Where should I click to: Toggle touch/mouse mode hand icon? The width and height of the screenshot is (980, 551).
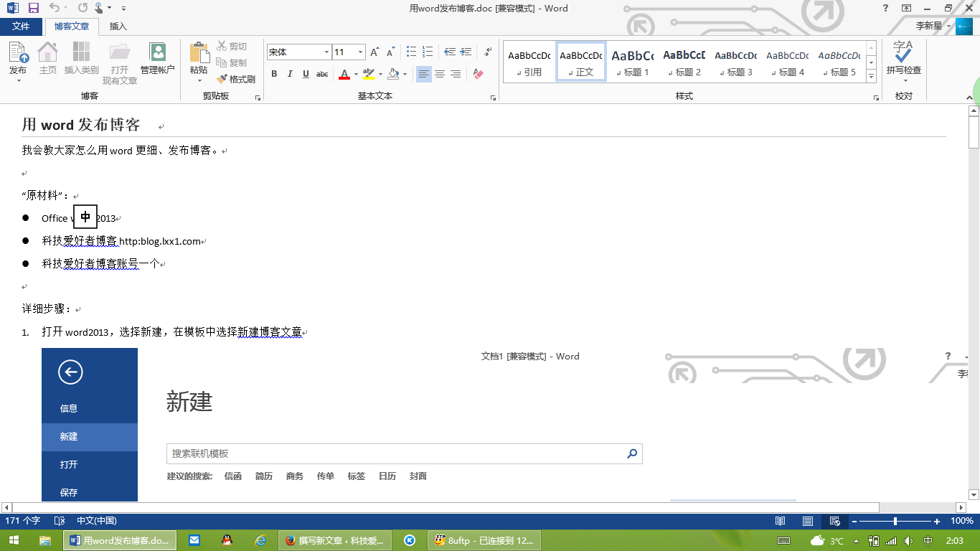pos(99,9)
